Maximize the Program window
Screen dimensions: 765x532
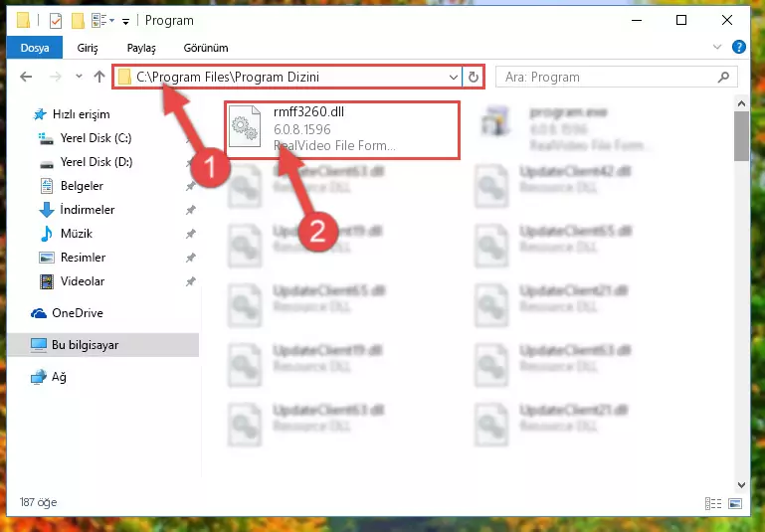click(681, 20)
